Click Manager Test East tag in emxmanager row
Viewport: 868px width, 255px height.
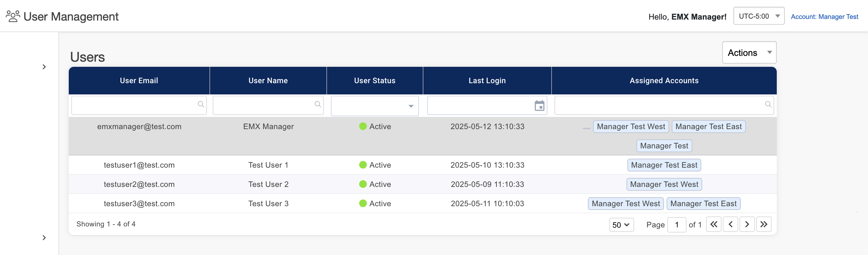[708, 127]
